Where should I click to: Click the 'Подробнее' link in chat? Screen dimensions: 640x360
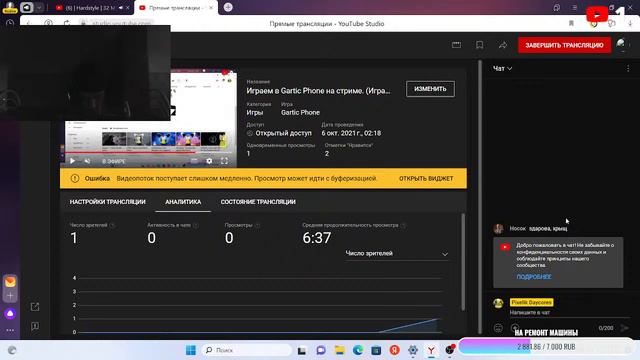click(534, 277)
